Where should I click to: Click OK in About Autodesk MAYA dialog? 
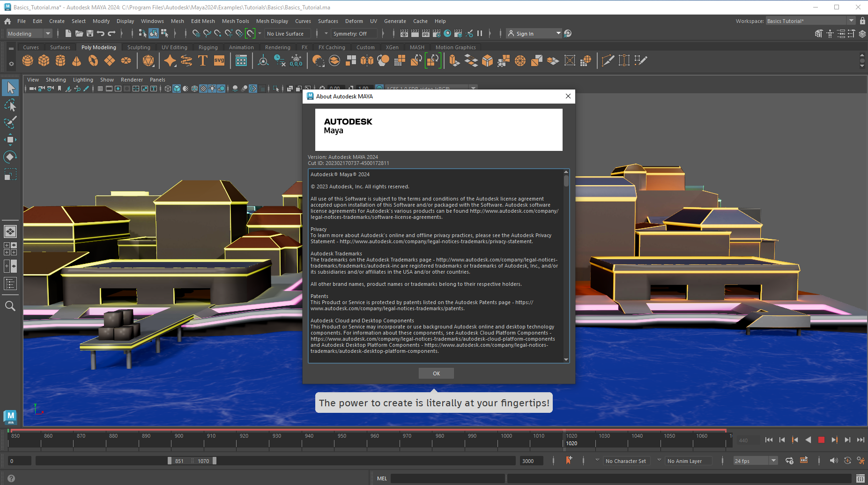coord(436,373)
